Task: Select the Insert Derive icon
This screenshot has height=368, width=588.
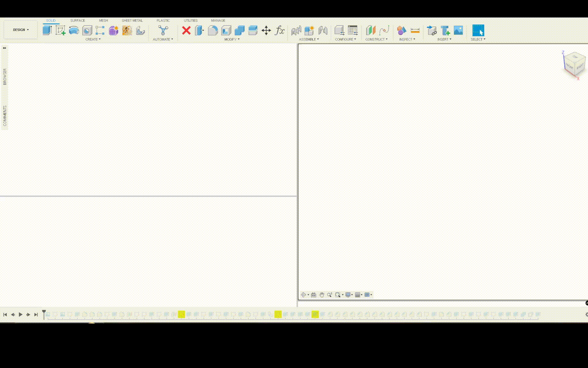Action: point(432,30)
